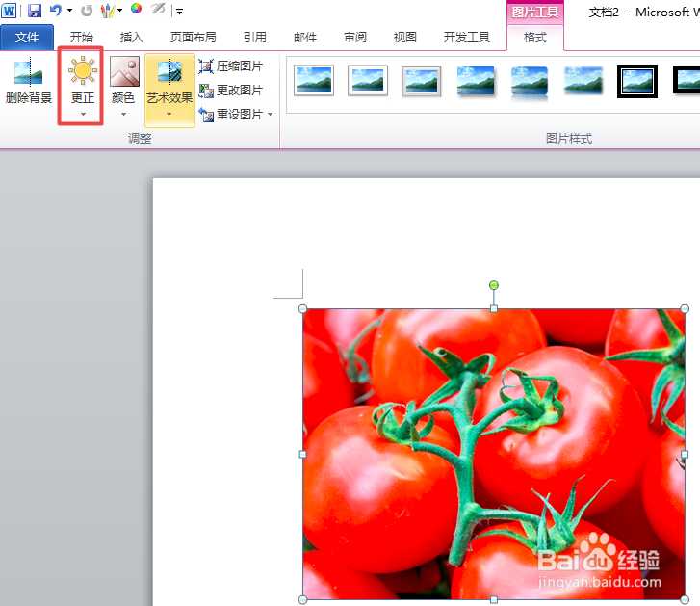Screen dimensions: 700x606
Task: Click 删除背景 to remove picture background
Action: 29,80
